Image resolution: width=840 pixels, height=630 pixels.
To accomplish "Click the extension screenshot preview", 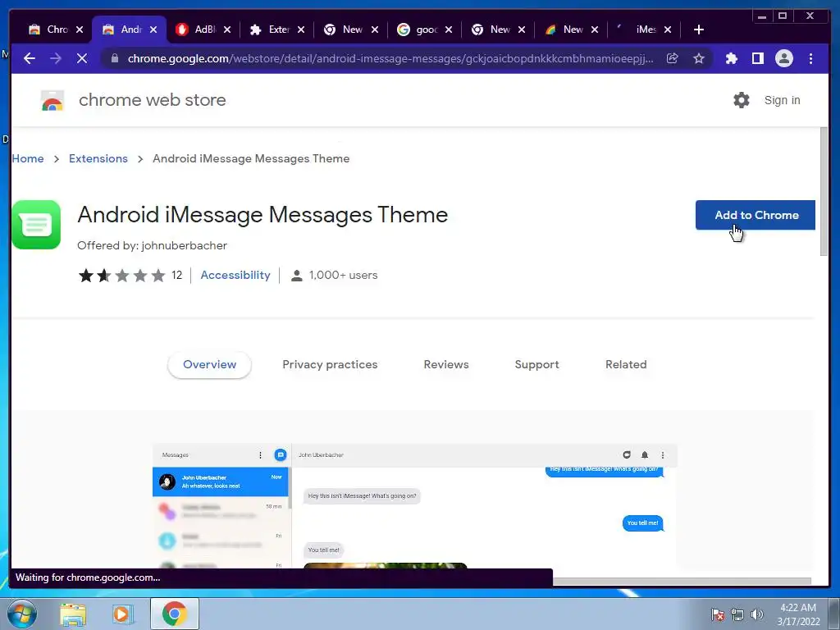I will (414, 505).
